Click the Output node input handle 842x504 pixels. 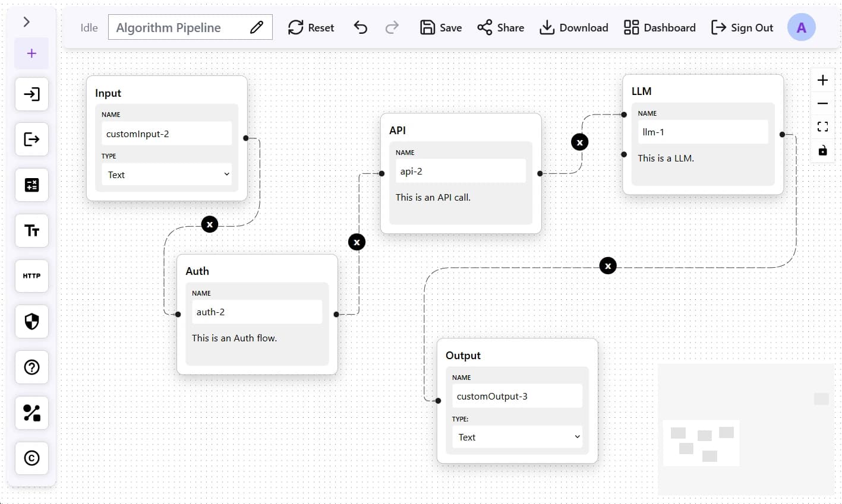(438, 401)
